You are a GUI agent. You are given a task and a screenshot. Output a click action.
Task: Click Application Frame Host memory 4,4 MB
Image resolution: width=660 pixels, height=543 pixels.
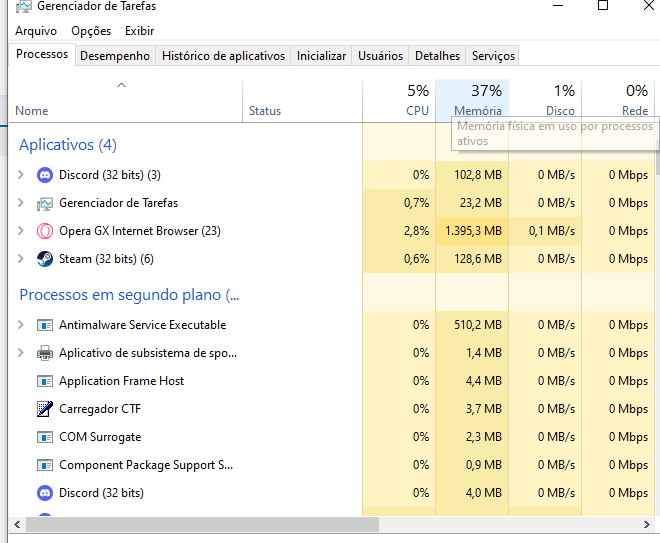pos(484,381)
